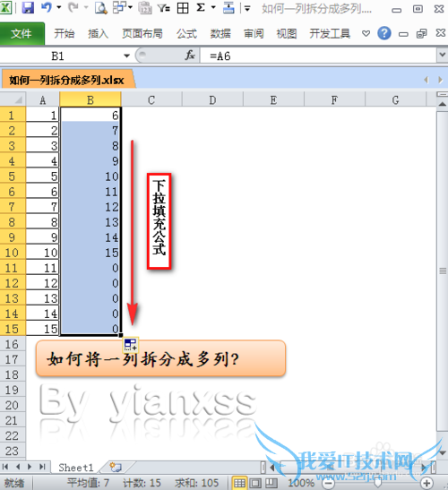Switch to the 开始 ribbon tab
The image size is (448, 490).
65,33
